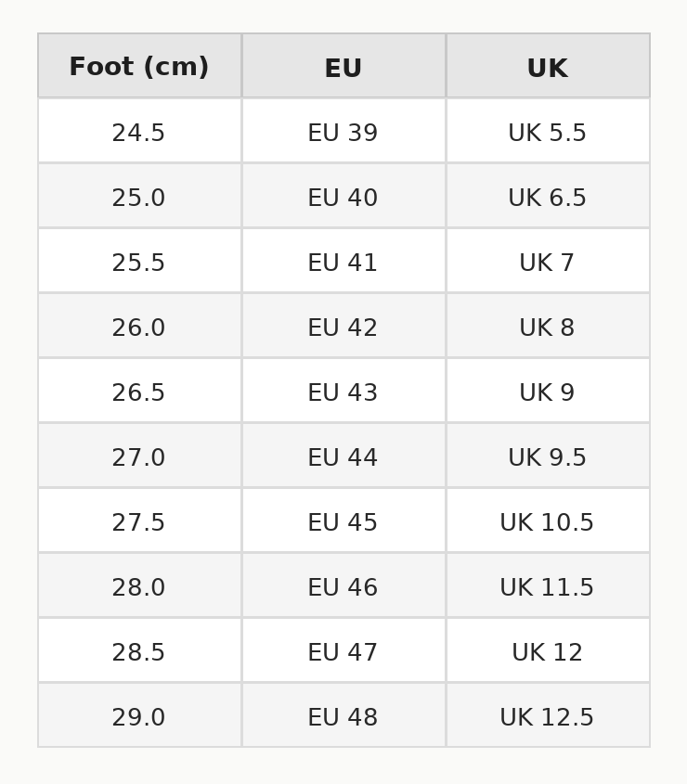Viewport: 687px width, 784px height.
Task: Click the Foot (cm) column header
Action: tap(139, 68)
